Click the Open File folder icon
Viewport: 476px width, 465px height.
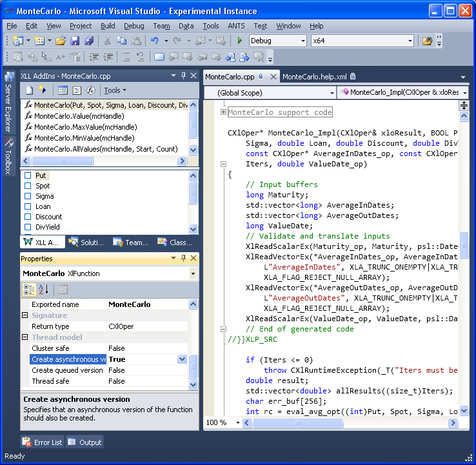tap(61, 41)
